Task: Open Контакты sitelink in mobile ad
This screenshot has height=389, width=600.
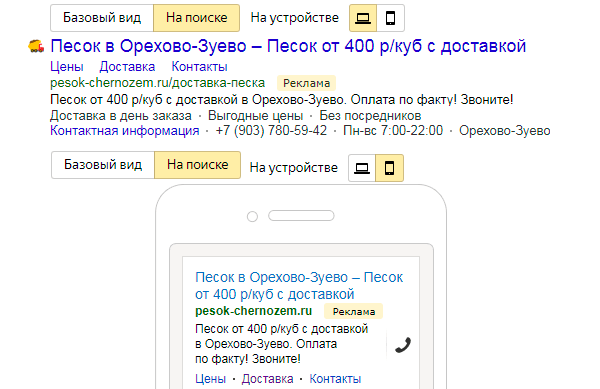Action: [335, 379]
